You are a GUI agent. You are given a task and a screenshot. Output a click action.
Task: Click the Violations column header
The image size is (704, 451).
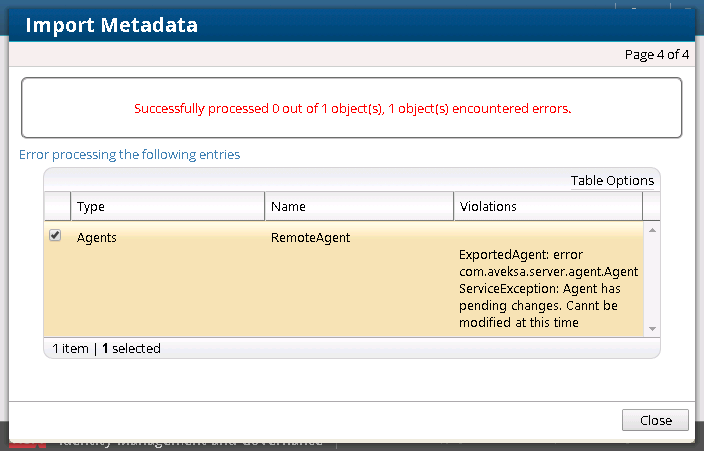547,207
